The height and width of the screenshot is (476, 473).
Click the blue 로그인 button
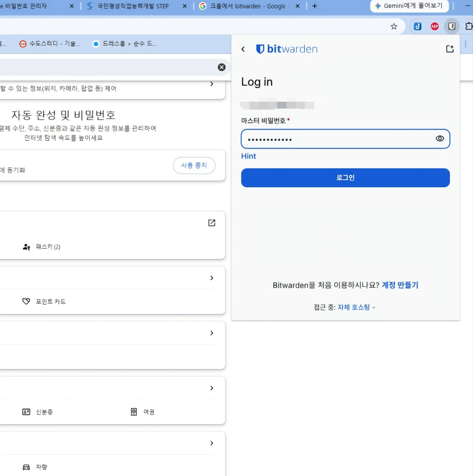click(345, 178)
